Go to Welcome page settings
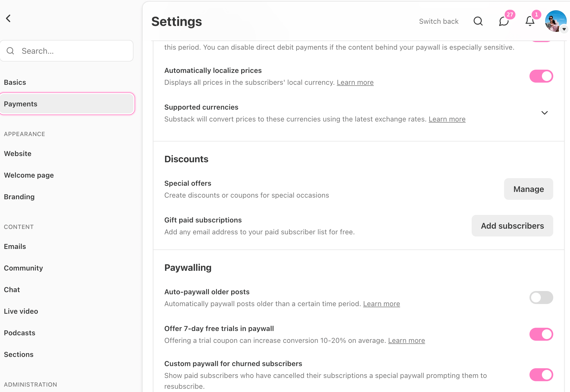Viewport: 570px width, 392px height. tap(29, 175)
